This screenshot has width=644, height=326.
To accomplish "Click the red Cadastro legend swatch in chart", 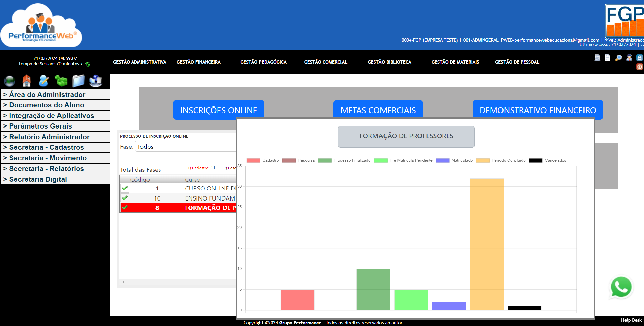I will 254,160.
